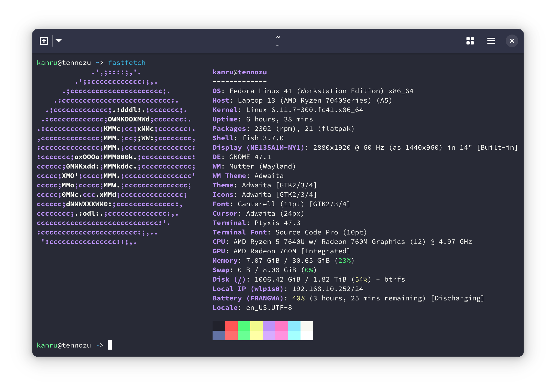
Task: Click the Battery percentage '40%'
Action: 298,298
